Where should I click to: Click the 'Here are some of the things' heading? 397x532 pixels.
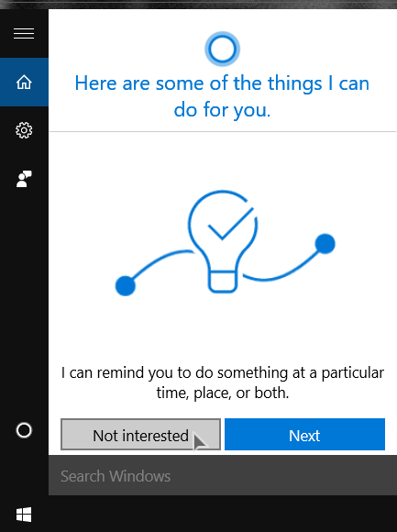222,96
